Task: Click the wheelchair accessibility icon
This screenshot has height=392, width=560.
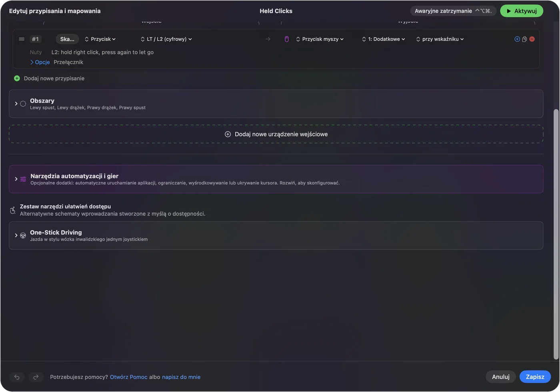Action: pos(13,210)
